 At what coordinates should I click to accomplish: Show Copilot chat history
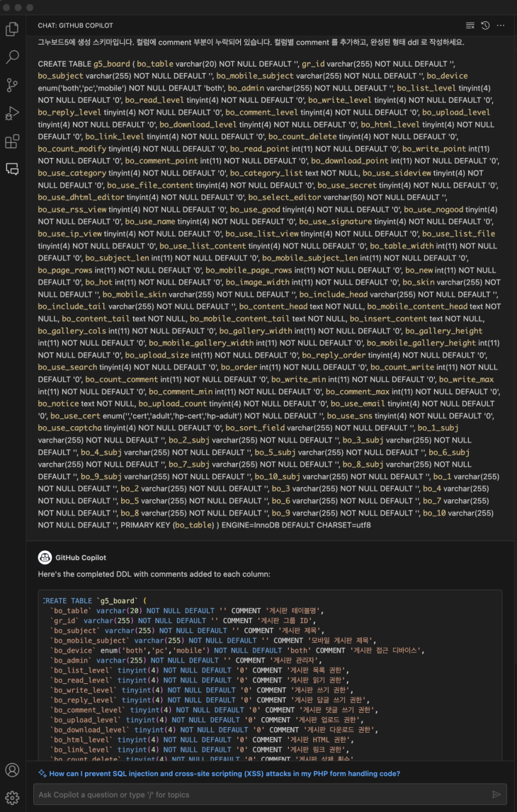point(485,25)
